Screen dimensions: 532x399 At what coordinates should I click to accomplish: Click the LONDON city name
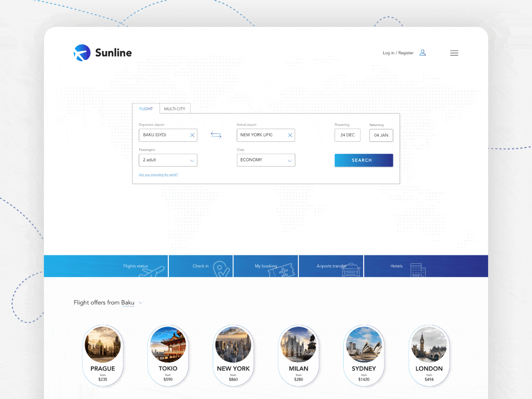(x=429, y=369)
